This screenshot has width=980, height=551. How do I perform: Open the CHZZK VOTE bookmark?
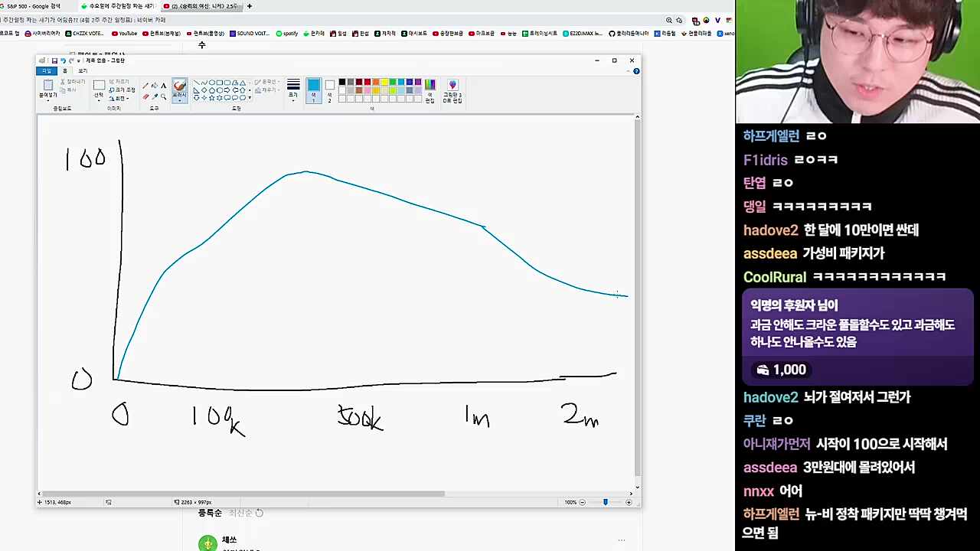[85, 34]
